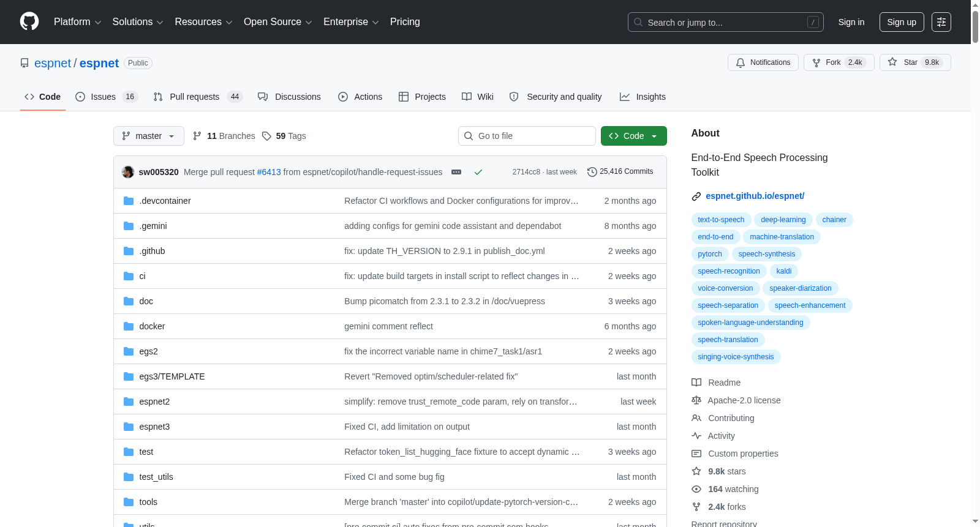Click the Activity pulse icon
This screenshot has height=527, width=980.
pyautogui.click(x=696, y=436)
